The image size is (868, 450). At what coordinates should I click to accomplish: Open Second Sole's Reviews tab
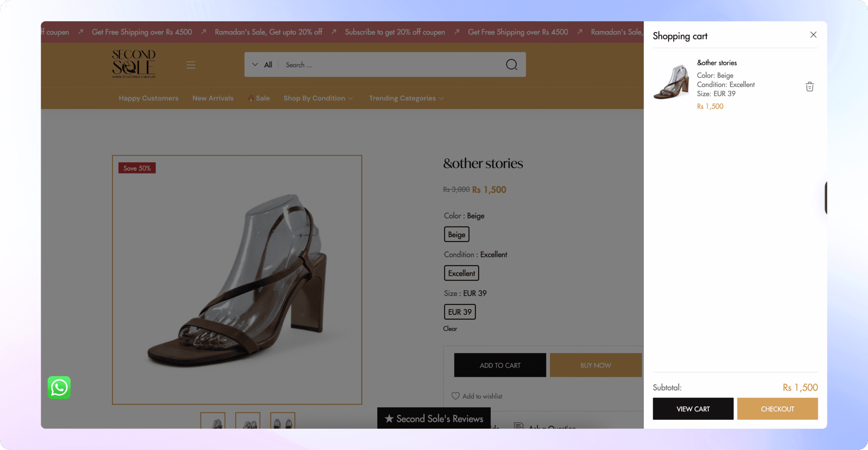(434, 418)
